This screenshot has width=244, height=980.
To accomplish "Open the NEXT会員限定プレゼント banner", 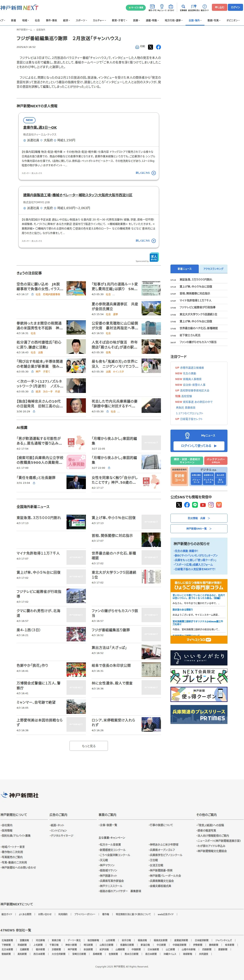I will tap(199, 676).
